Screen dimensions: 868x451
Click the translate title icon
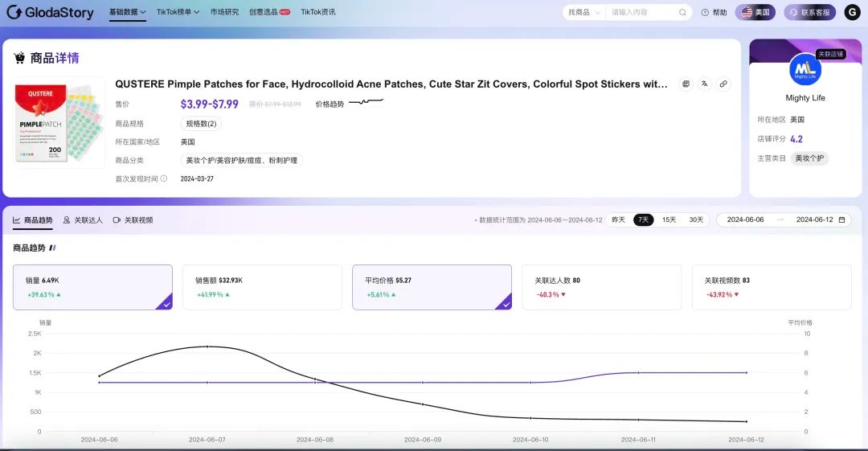pyautogui.click(x=705, y=84)
